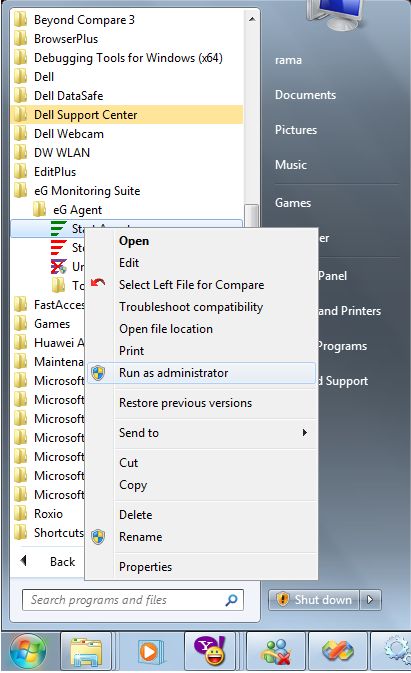Launch Windows Media Player from taskbar
The image size is (411, 673).
coord(149,652)
